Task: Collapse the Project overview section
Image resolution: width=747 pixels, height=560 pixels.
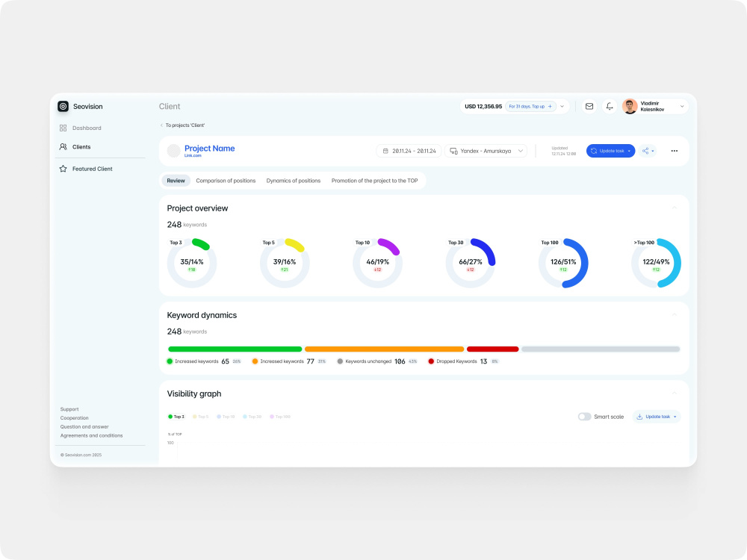Action: click(x=674, y=208)
